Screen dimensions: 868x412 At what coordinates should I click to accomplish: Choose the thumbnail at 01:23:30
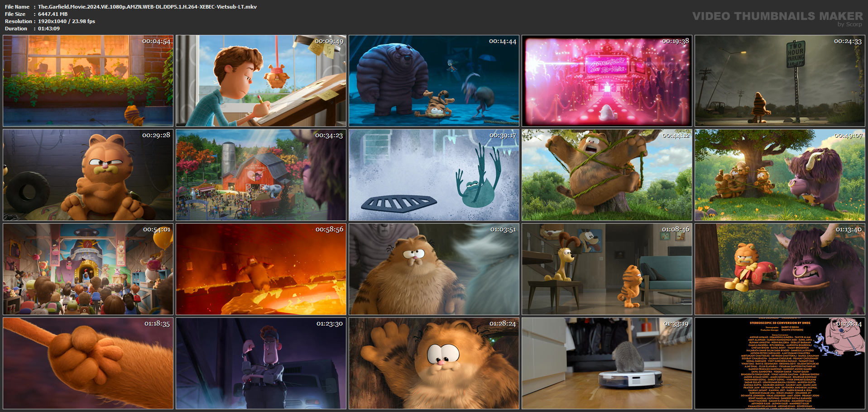[261, 363]
